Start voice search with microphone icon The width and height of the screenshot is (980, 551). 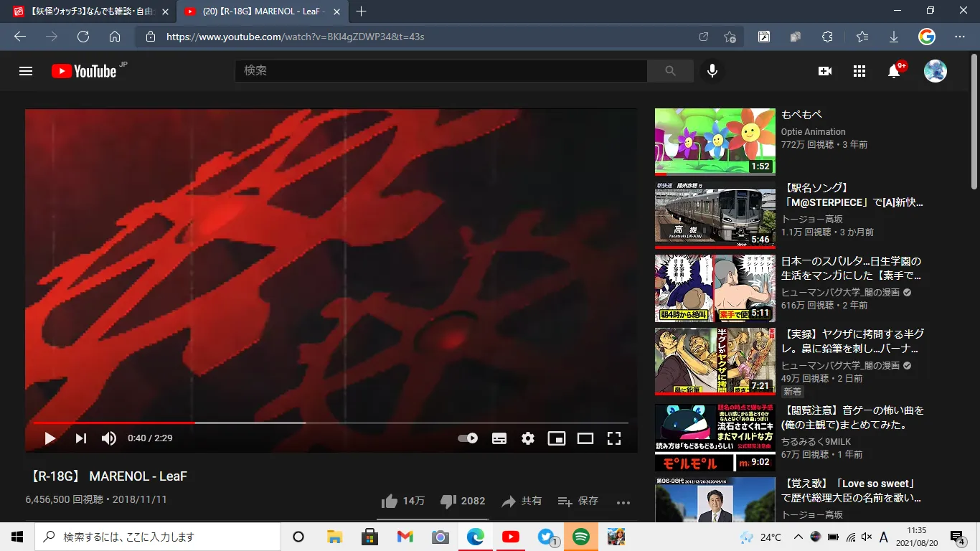(x=712, y=71)
